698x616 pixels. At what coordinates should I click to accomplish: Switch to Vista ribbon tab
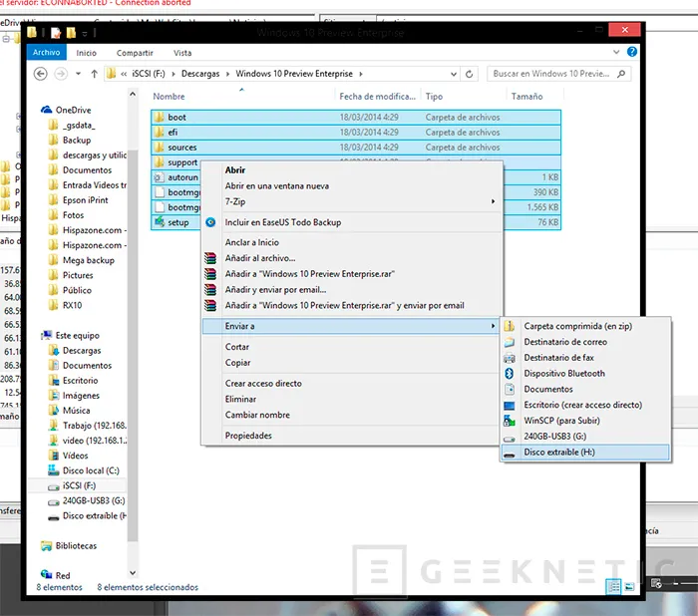[x=182, y=53]
